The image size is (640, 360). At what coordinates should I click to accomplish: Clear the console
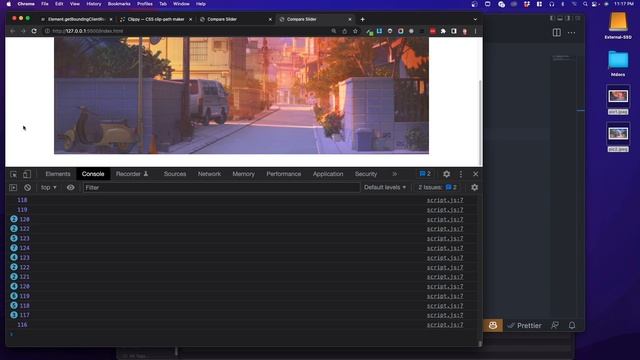[27, 188]
